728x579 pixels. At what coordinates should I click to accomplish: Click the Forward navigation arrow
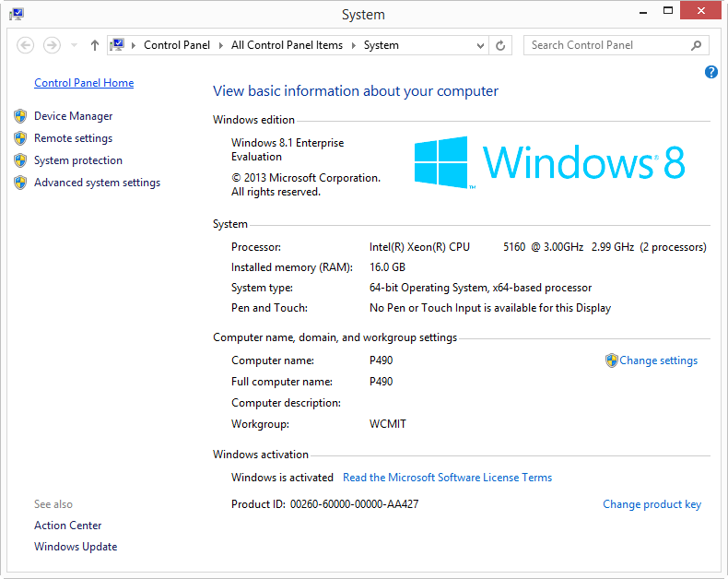(x=52, y=45)
